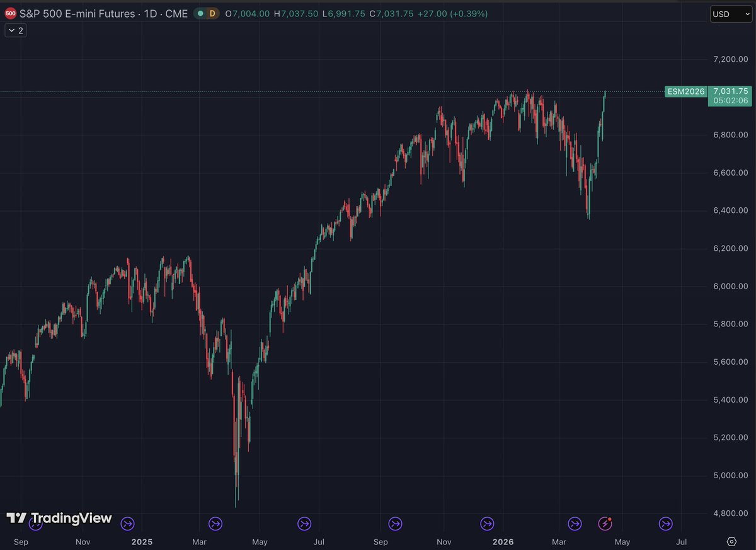756x550 pixels.
Task: Expand the collapsed legend showing 2
Action: (16, 30)
